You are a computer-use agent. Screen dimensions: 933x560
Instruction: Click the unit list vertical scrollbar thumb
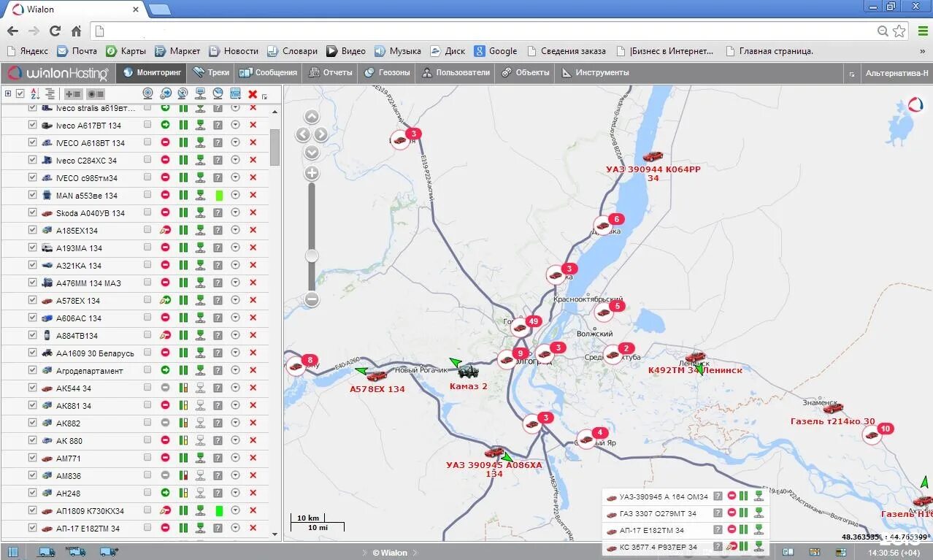click(275, 147)
